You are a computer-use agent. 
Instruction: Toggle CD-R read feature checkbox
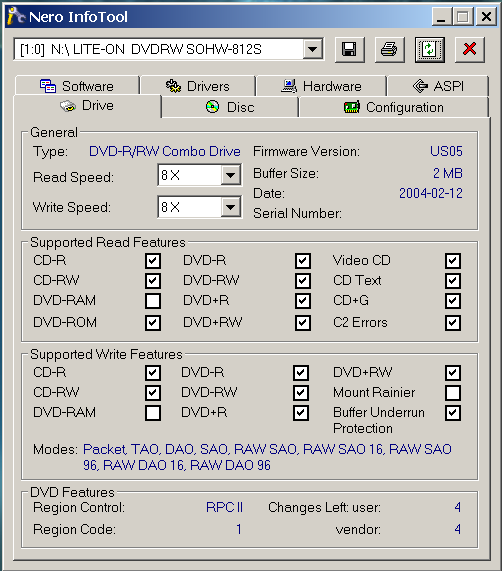(153, 261)
